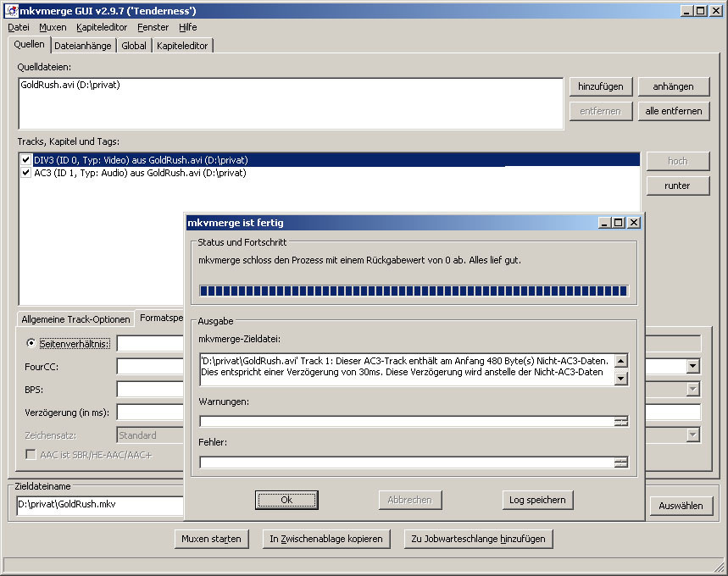Click the alle entfernen button
The width and height of the screenshot is (728, 576).
coord(673,111)
